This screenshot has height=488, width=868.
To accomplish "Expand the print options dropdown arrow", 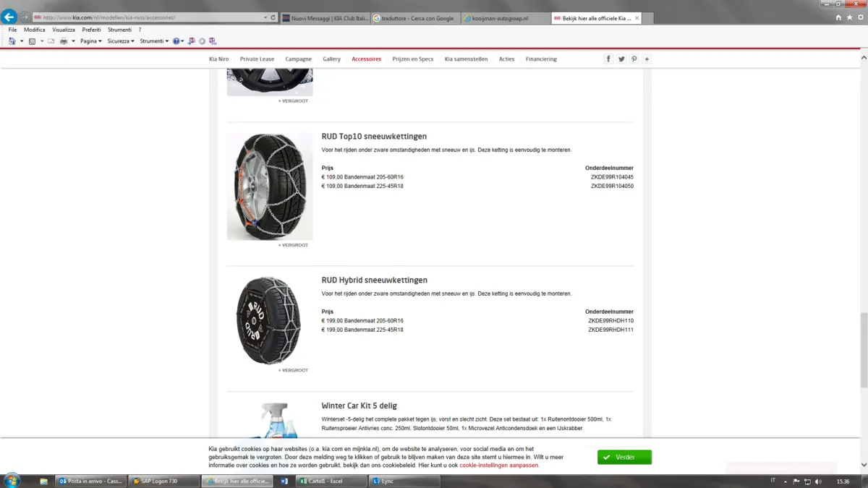I will (73, 41).
